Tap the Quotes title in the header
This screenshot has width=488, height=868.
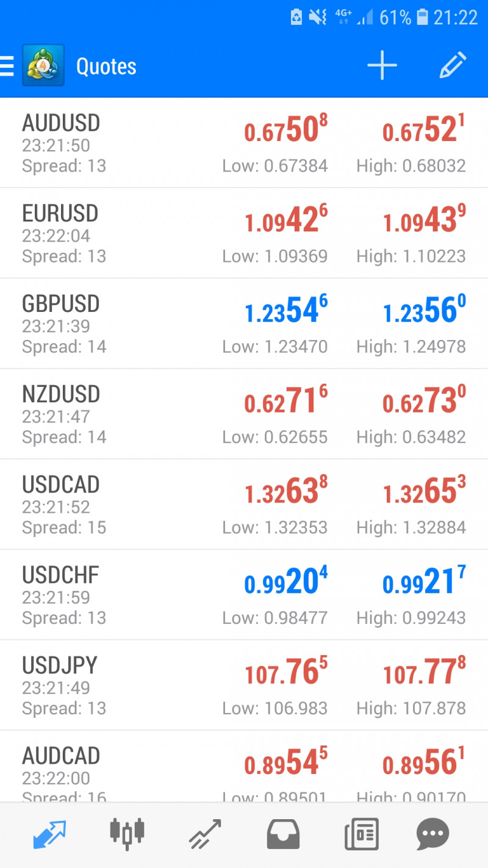click(x=106, y=67)
